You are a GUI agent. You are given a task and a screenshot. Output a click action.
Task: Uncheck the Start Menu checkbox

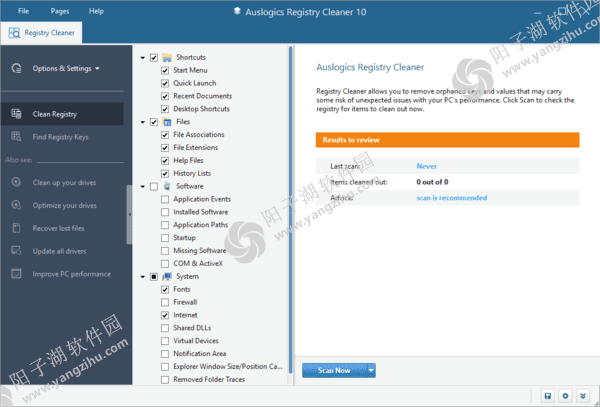tap(165, 70)
